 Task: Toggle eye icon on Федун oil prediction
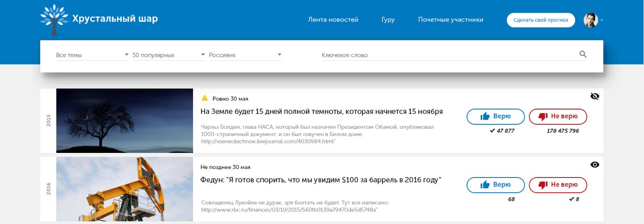point(594,165)
